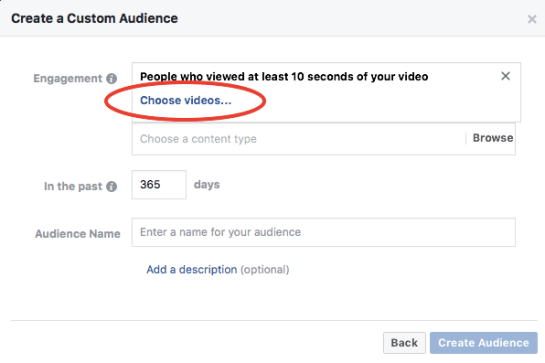
Task: Click the Create Audience button
Action: (x=483, y=343)
